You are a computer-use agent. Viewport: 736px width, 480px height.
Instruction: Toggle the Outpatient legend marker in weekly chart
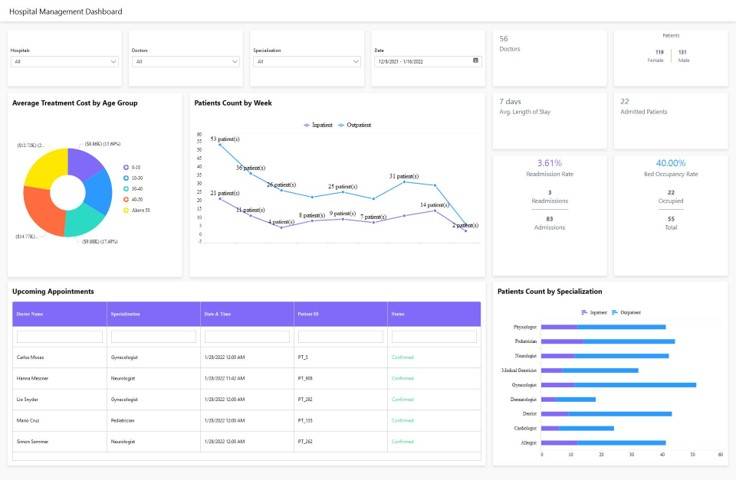(x=341, y=125)
